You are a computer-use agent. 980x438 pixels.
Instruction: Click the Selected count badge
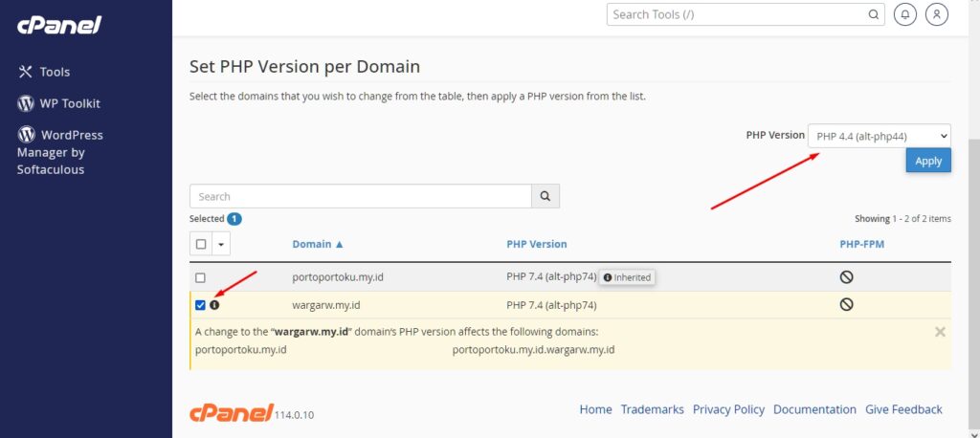click(x=234, y=219)
